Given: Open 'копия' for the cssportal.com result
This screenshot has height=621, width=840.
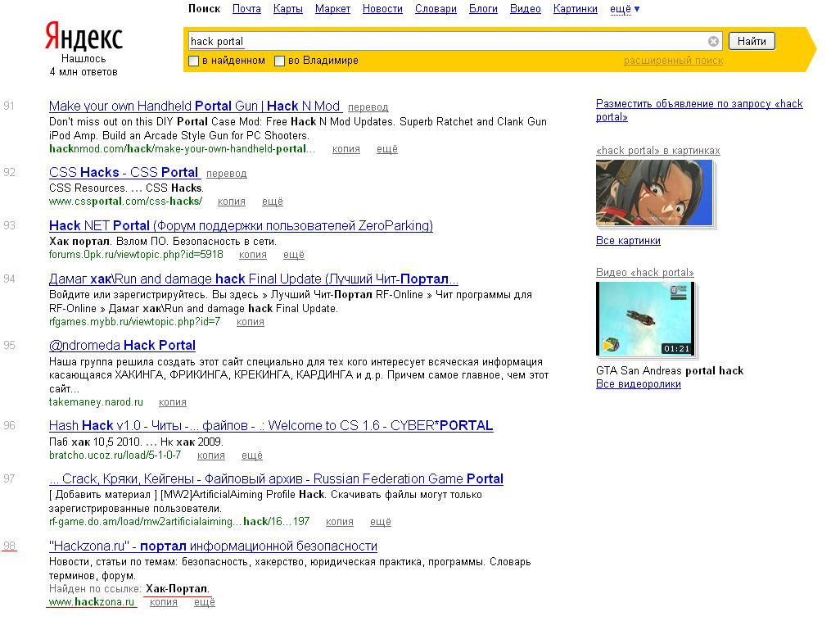Looking at the screenshot, I should coord(232,202).
